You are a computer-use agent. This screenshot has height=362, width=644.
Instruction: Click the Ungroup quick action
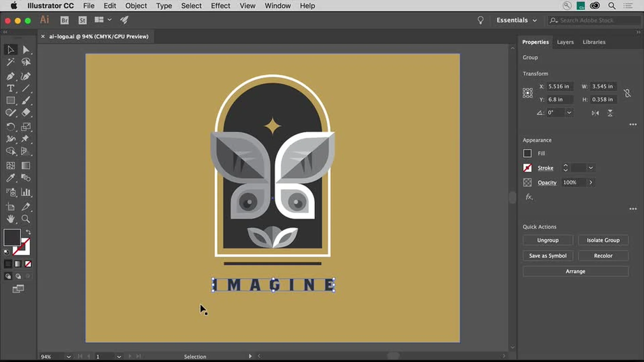coord(547,240)
